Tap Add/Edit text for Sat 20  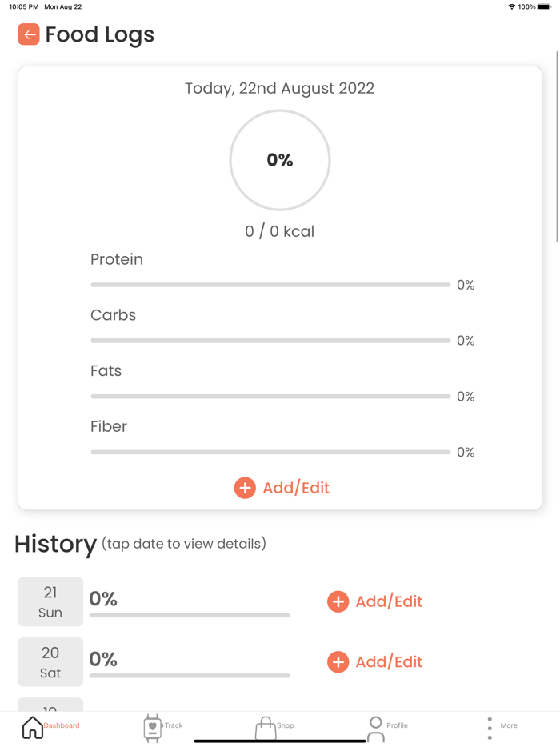pyautogui.click(x=389, y=662)
